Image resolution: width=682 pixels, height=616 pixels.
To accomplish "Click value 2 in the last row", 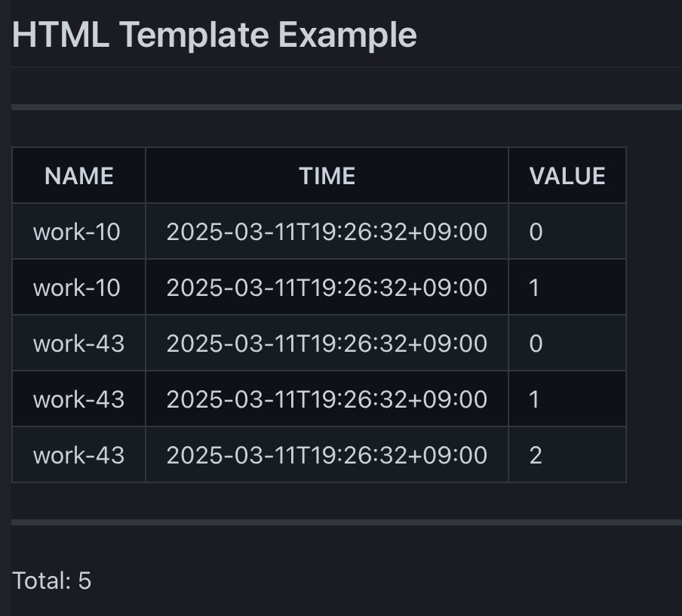I will [x=536, y=455].
